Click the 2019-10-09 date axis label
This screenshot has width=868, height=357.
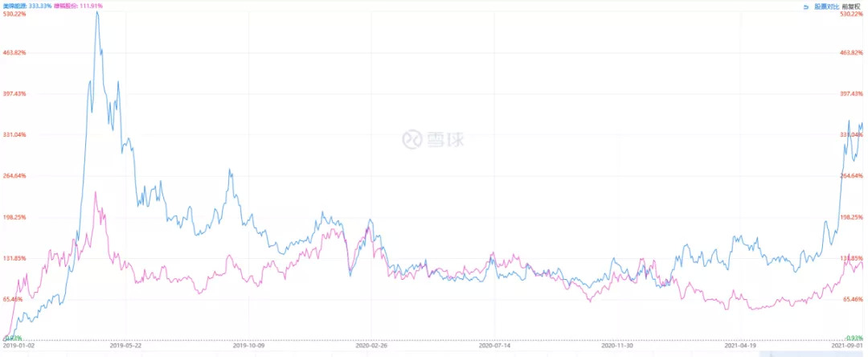click(248, 346)
